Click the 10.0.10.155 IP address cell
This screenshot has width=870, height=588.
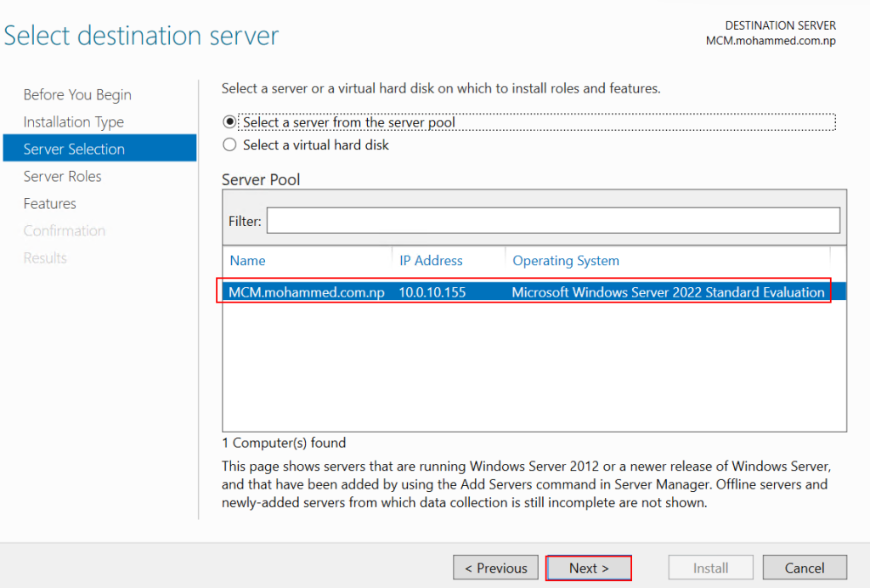(x=432, y=292)
